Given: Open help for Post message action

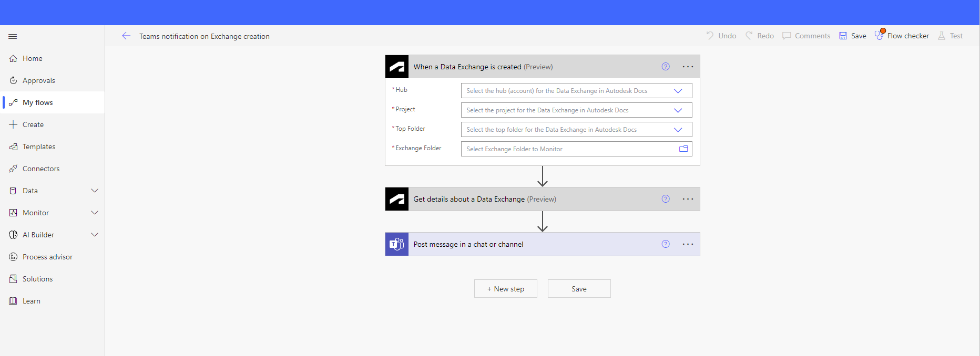Looking at the screenshot, I should point(666,244).
